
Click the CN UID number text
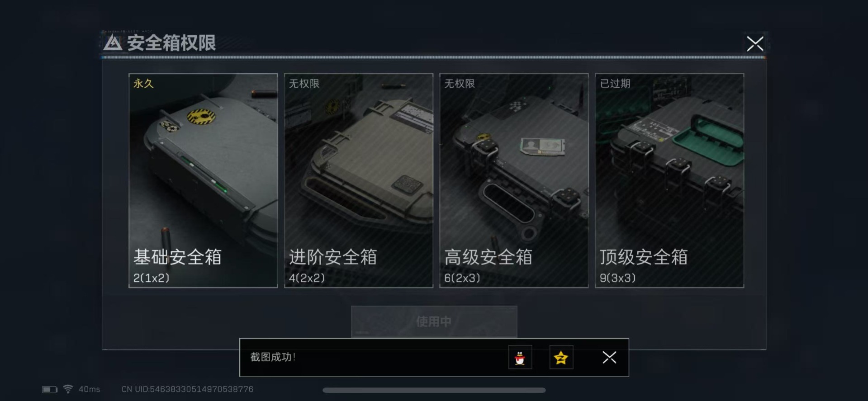click(187, 389)
